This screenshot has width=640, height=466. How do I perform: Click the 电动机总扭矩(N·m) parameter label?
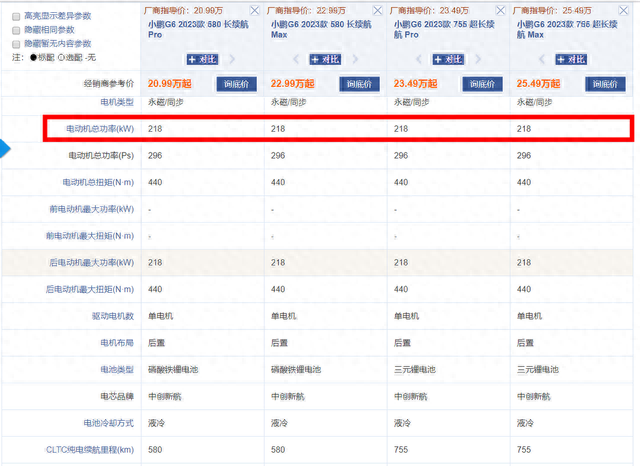point(98,182)
